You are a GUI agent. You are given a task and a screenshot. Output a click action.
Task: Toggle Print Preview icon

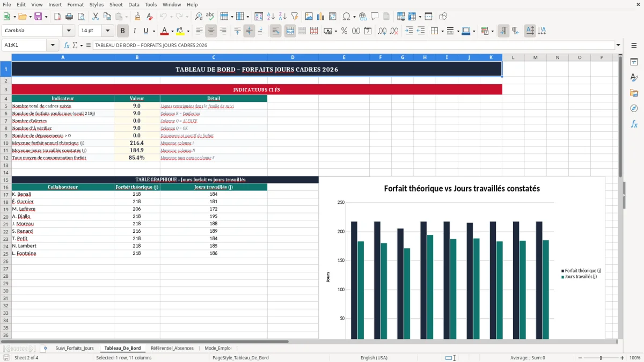80,17
